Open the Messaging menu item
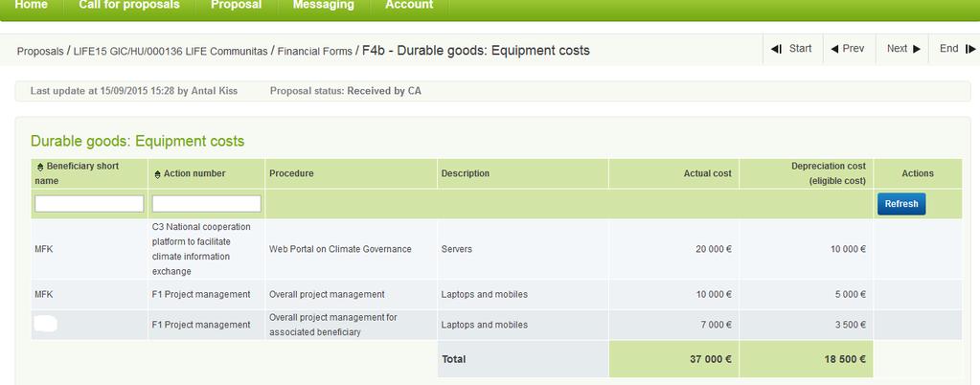The width and height of the screenshot is (980, 385). pos(323,5)
